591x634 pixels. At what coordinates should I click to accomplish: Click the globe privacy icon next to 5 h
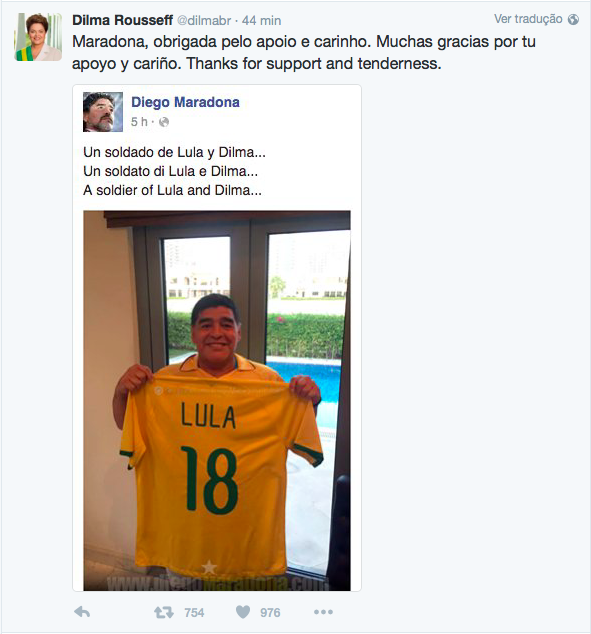click(164, 122)
